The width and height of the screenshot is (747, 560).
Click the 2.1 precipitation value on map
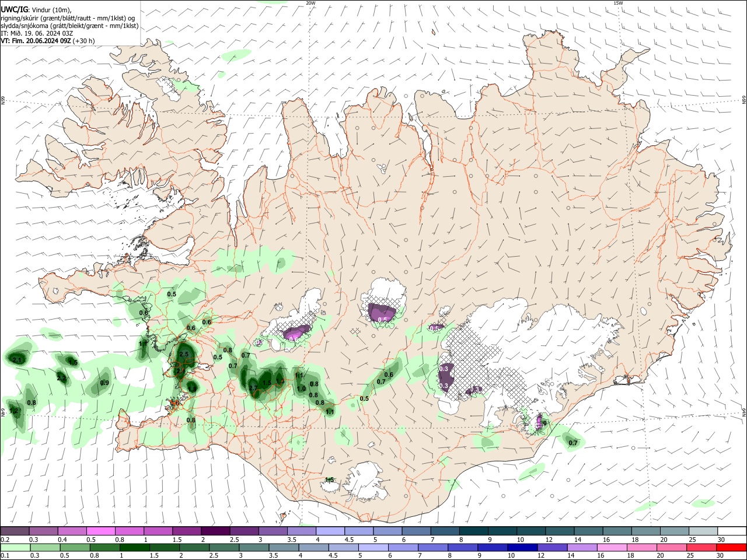pyautogui.click(x=17, y=360)
